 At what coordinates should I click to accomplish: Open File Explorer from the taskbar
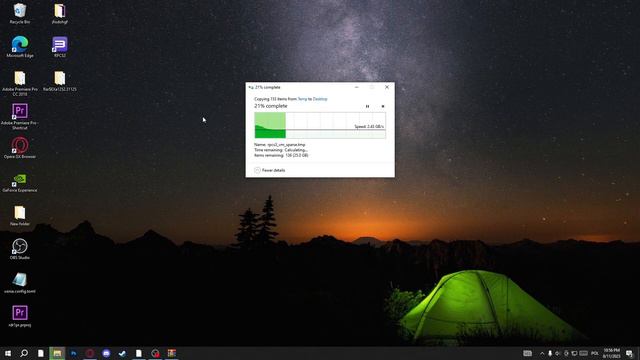tap(57, 353)
